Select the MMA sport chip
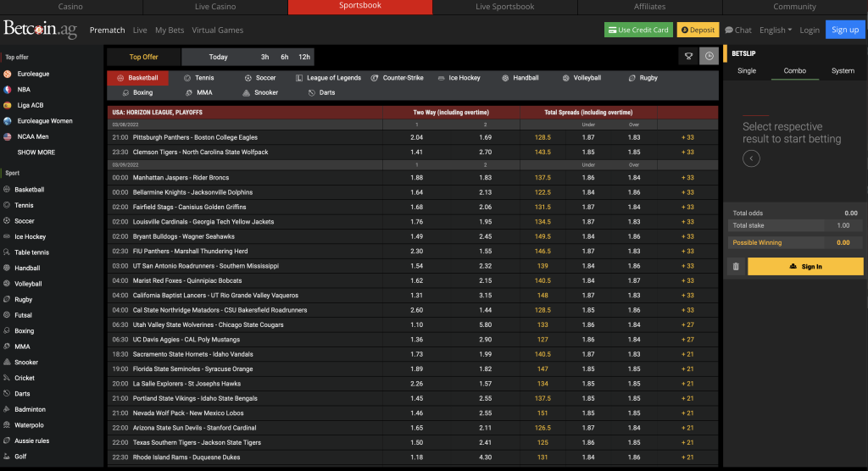Image resolution: width=868 pixels, height=471 pixels. click(198, 93)
